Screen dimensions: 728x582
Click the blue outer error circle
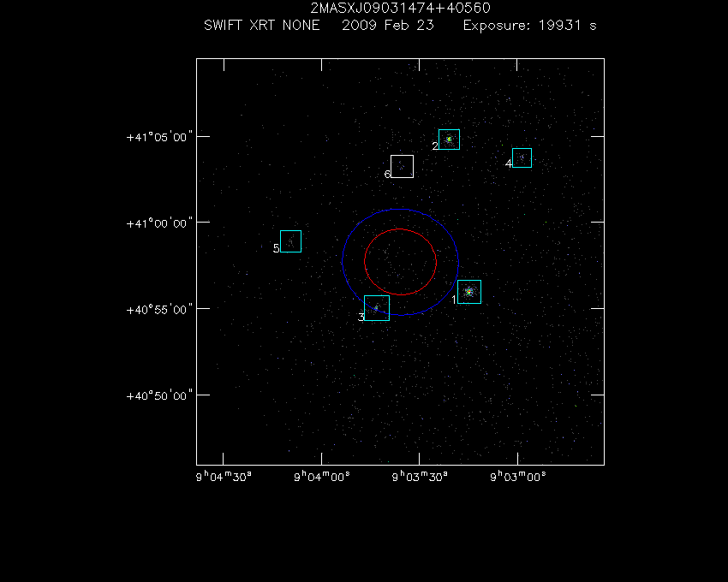click(400, 262)
